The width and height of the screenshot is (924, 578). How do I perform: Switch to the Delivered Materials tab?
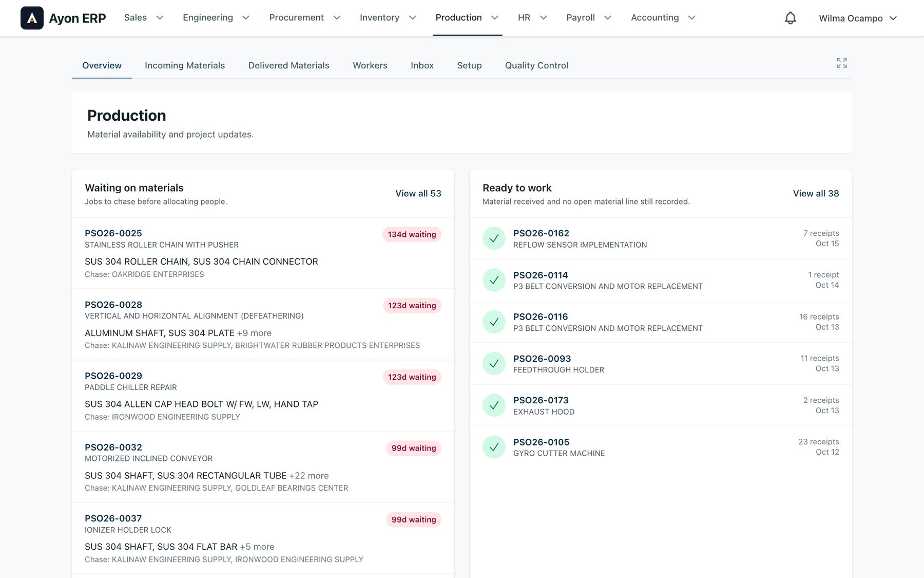(289, 65)
